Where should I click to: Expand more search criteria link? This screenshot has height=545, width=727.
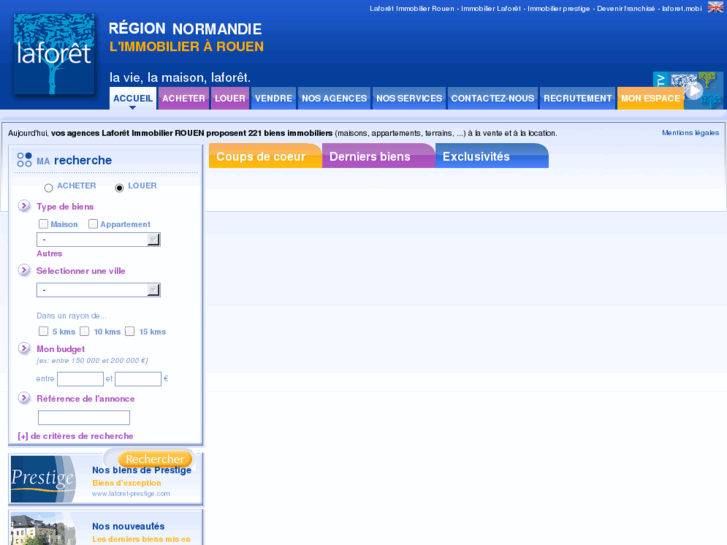tap(76, 436)
